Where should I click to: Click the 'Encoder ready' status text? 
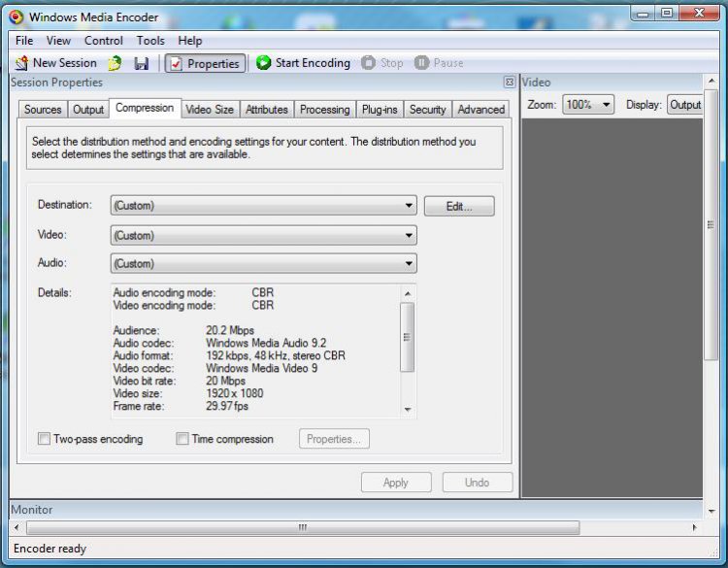pyautogui.click(x=50, y=549)
